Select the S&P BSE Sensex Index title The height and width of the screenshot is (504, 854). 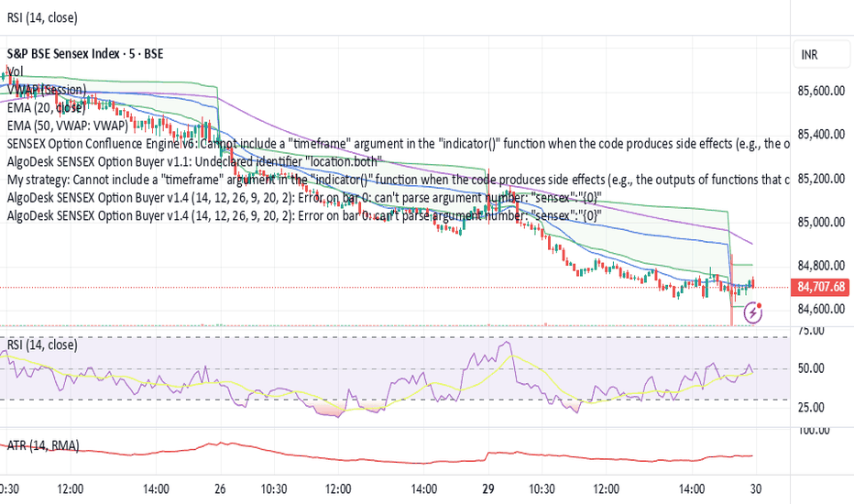pyautogui.click(x=85, y=53)
